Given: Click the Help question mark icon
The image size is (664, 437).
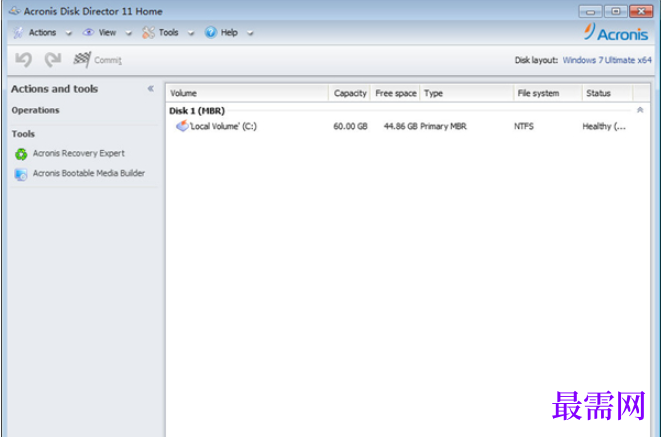Looking at the screenshot, I should [x=210, y=32].
